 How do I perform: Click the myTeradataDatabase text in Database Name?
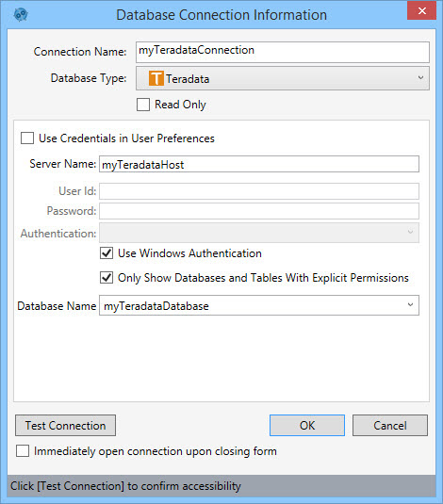click(156, 306)
